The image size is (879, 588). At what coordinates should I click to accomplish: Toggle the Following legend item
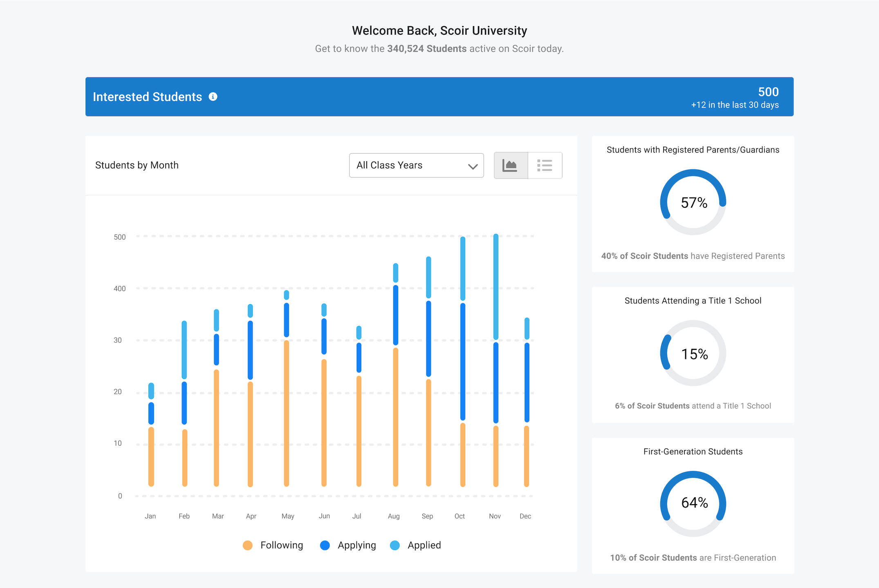[x=273, y=545]
